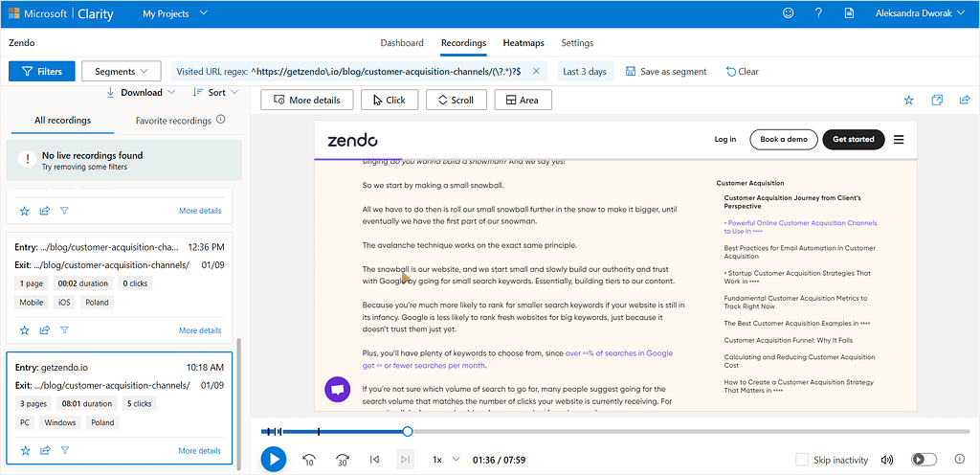Open the Zendo hamburger menu in recording
The image size is (980, 475).
(x=899, y=140)
